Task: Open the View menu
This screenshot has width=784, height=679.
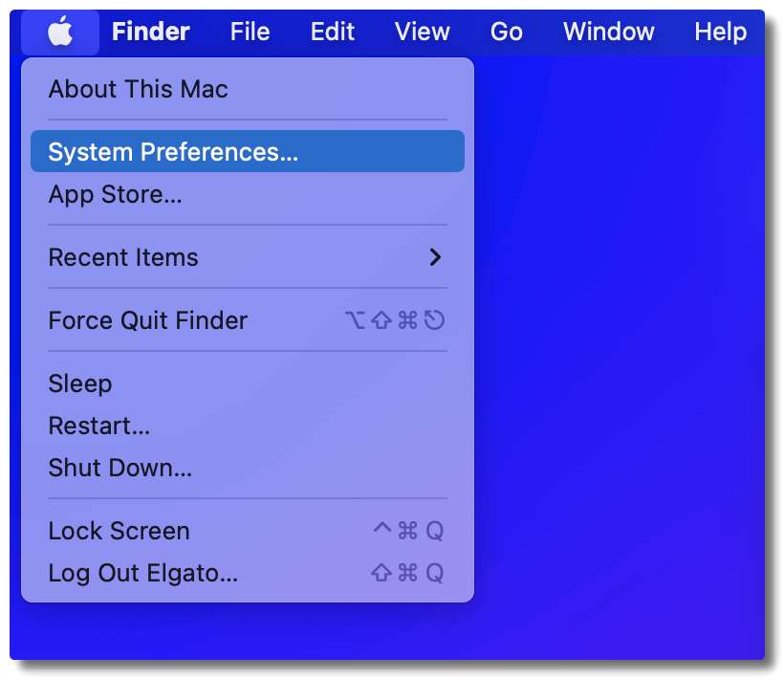Action: 422,33
